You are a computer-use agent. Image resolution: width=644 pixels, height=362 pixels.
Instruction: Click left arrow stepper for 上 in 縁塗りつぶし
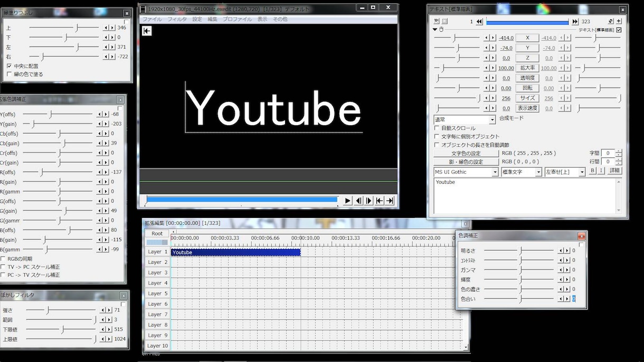pos(106,27)
